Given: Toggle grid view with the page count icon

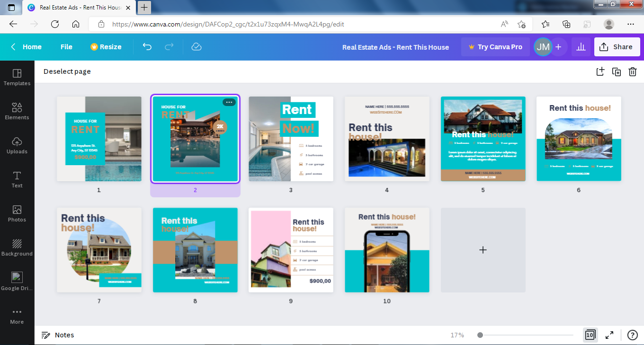Looking at the screenshot, I should [590, 335].
